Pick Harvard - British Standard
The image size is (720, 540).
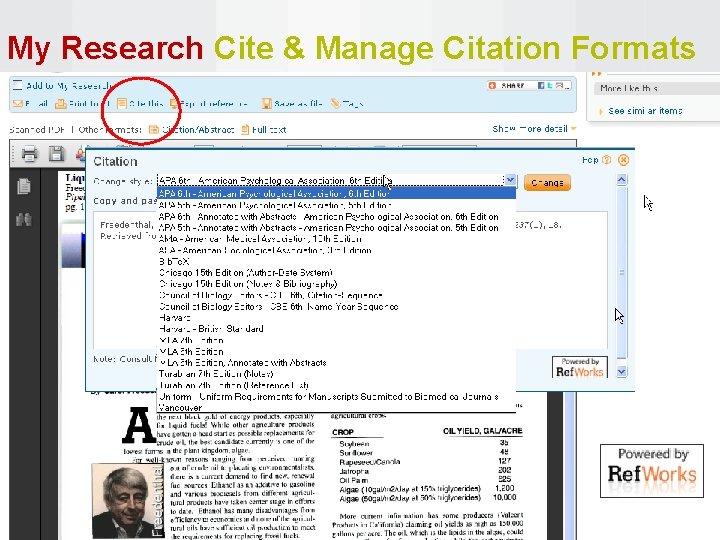tap(336, 329)
